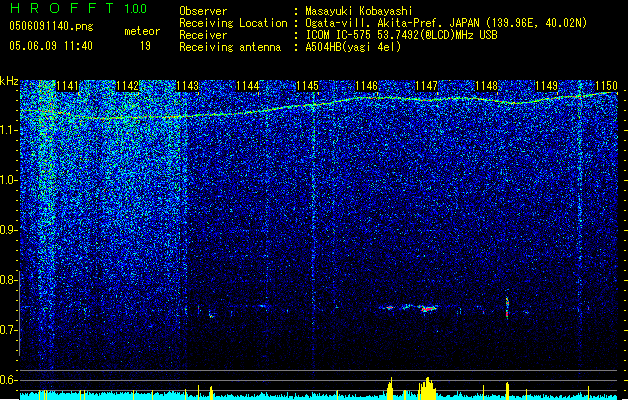Click the 1143 time marker

(x=188, y=86)
